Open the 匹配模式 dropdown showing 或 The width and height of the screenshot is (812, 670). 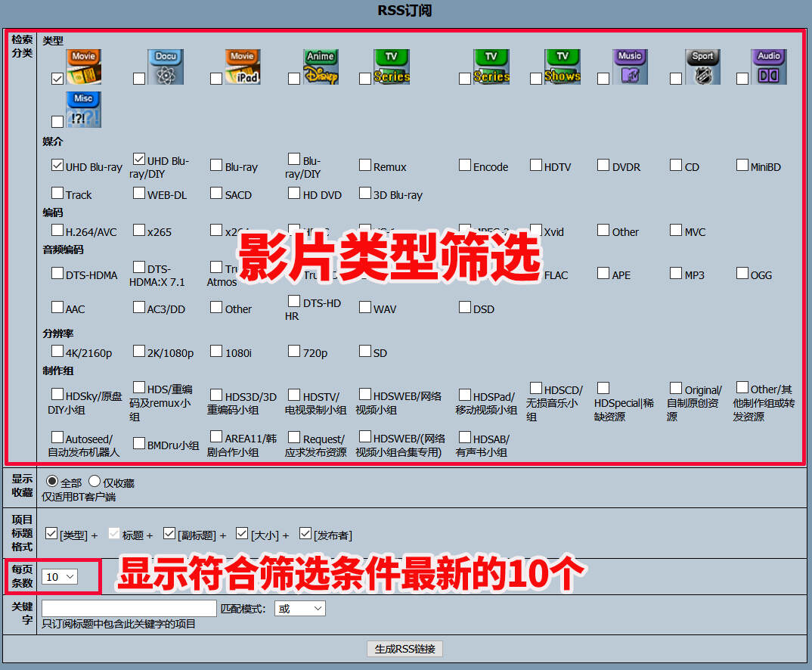click(300, 609)
